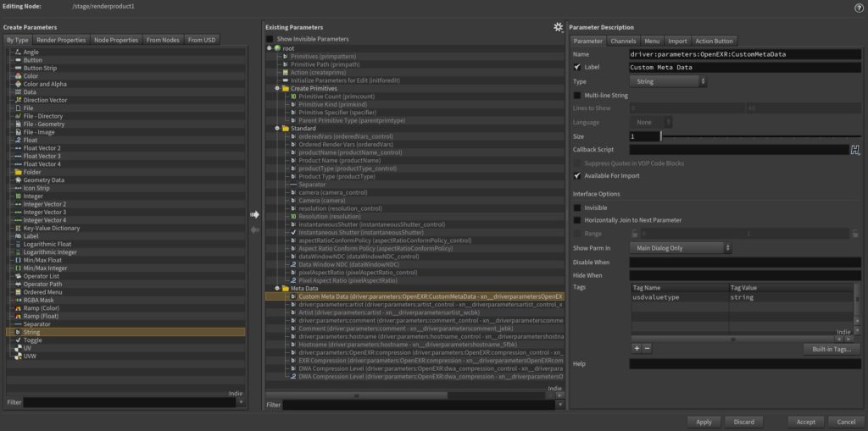
Task: Click the Size slider track
Action: point(760,136)
